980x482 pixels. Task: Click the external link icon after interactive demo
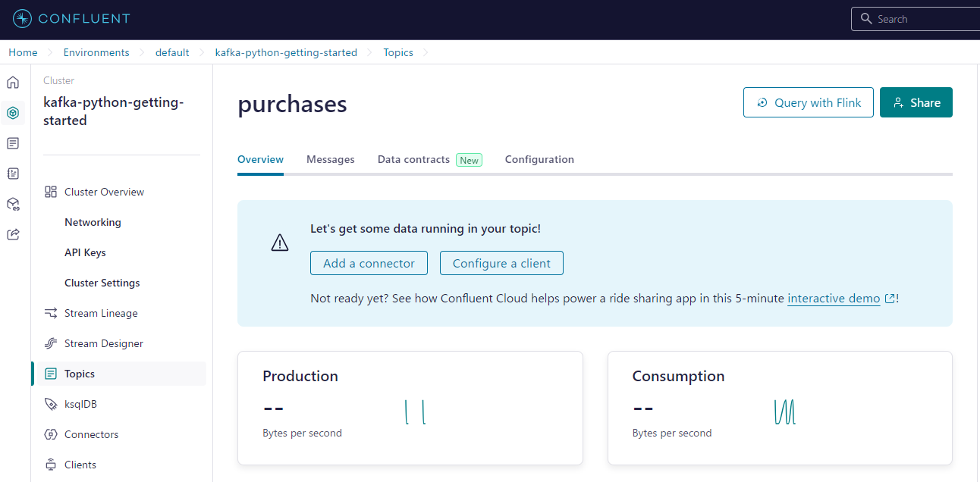pos(890,299)
